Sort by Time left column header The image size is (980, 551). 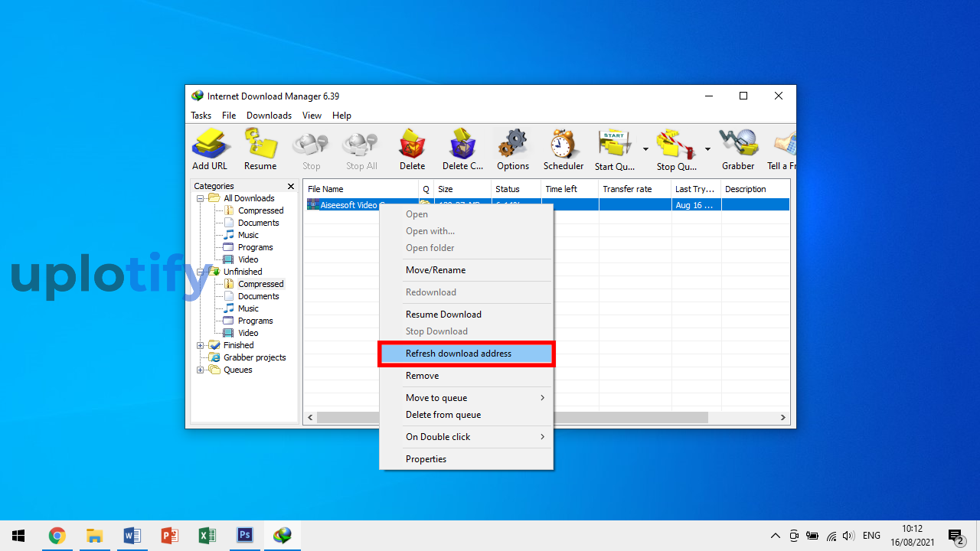click(x=570, y=189)
